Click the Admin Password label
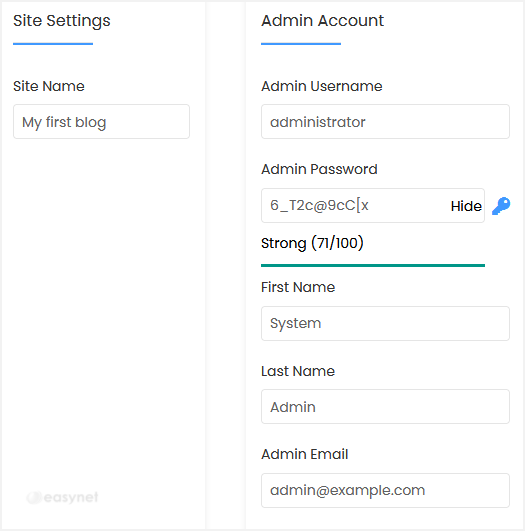Viewport: 525px width, 531px height. (x=319, y=169)
